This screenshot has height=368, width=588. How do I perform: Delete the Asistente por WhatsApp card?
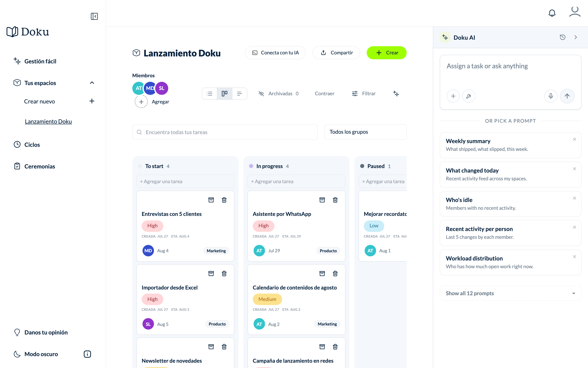(335, 200)
